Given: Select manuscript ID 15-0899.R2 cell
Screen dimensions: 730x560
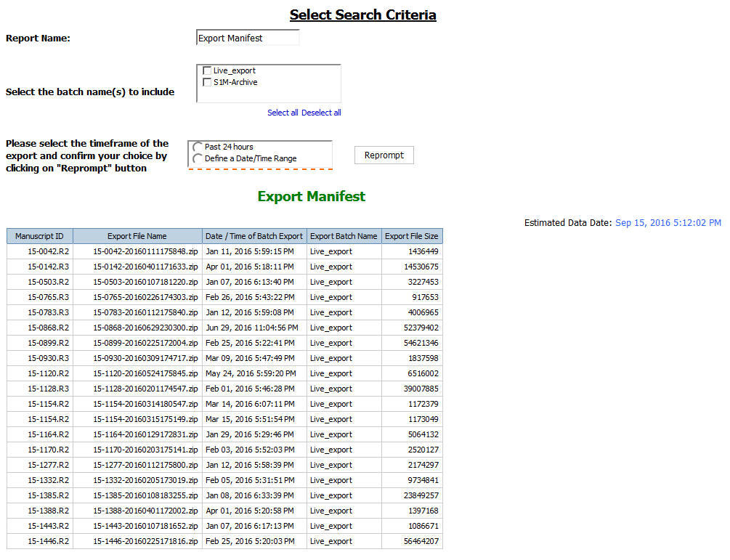Looking at the screenshot, I should tap(40, 343).
